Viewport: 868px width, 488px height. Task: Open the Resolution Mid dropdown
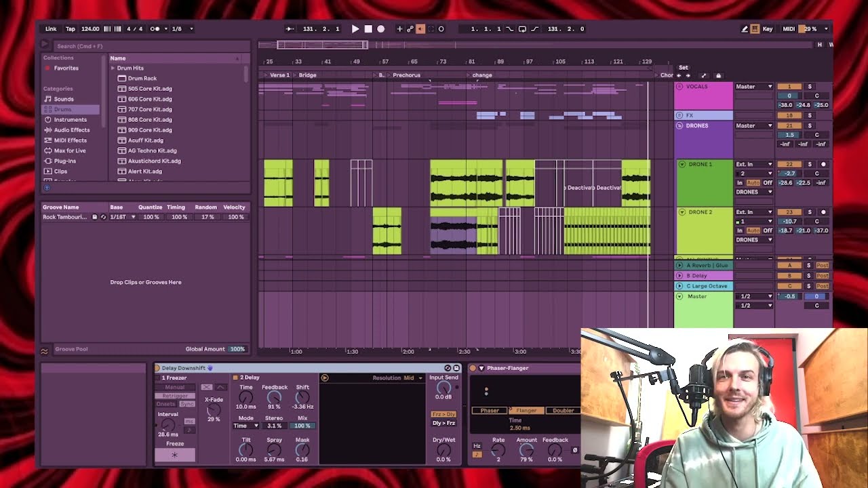[413, 378]
